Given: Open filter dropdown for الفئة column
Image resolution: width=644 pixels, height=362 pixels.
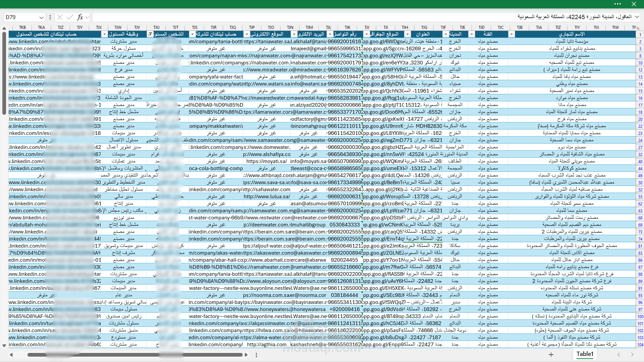Looking at the screenshot, I should tap(472, 34).
